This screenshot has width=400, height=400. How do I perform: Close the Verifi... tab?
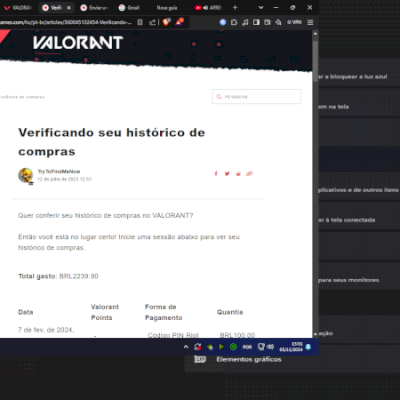point(69,8)
